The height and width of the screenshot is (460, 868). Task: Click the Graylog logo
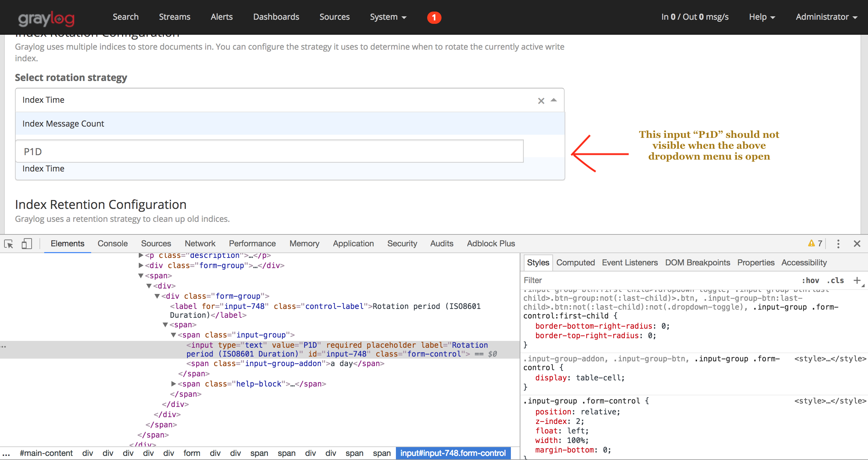point(46,18)
